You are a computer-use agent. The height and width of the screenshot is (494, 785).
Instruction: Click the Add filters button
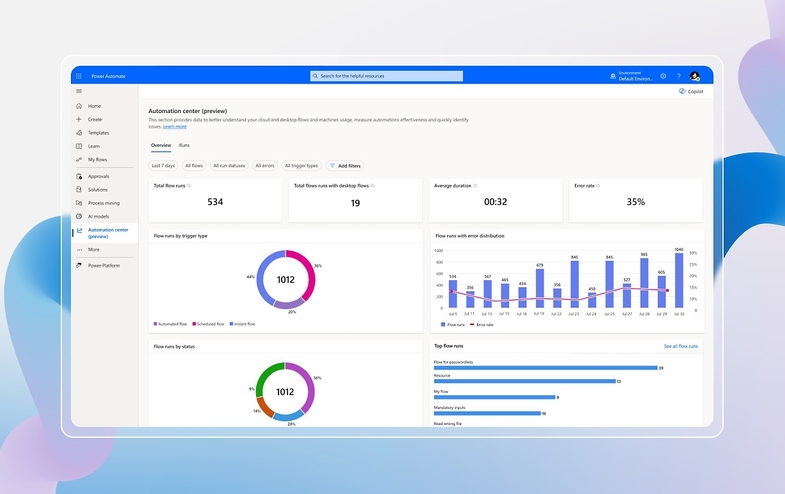tap(345, 166)
